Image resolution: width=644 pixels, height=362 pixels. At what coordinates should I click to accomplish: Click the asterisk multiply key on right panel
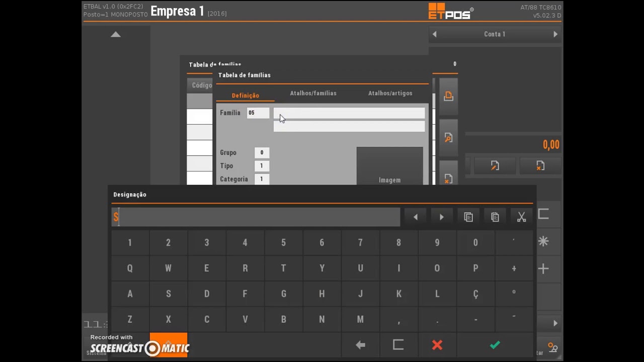coord(543,241)
